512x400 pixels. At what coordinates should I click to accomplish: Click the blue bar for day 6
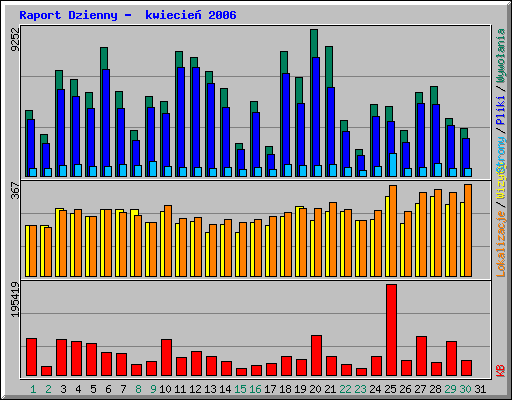click(x=106, y=123)
